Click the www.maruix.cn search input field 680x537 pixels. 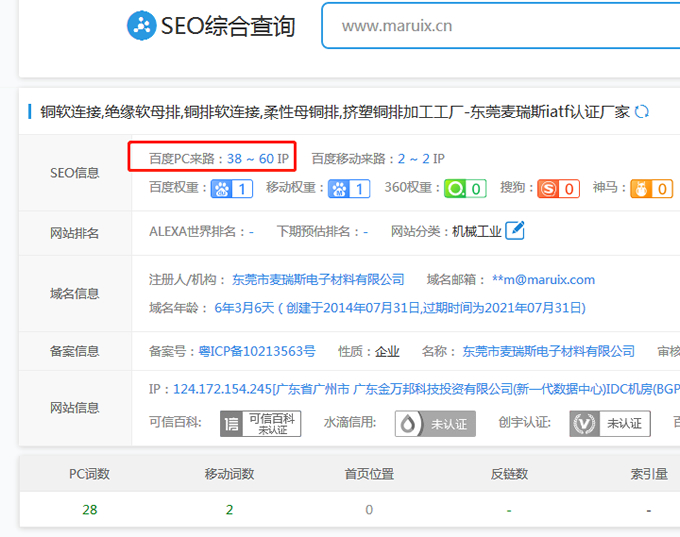pos(501,26)
